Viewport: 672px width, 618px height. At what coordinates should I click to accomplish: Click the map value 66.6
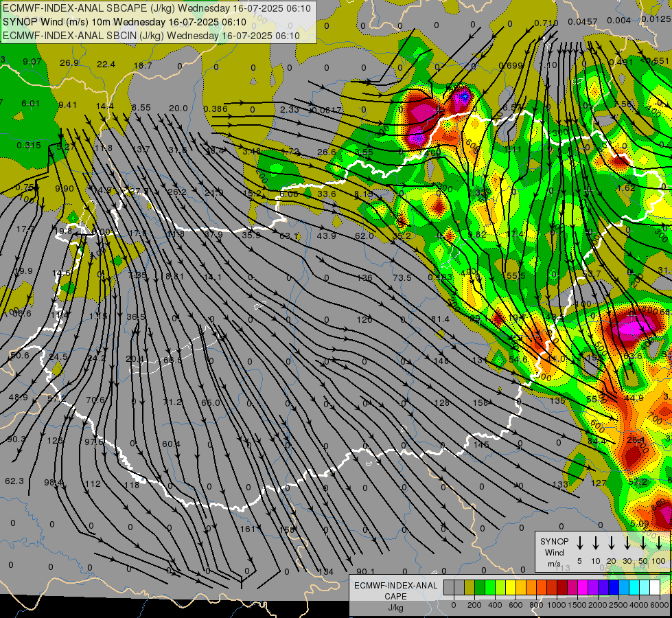coord(173,360)
